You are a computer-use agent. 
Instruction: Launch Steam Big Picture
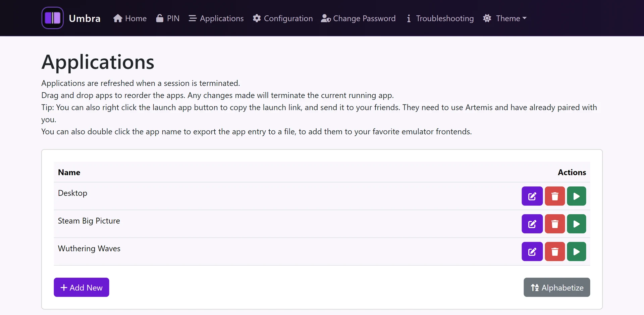tap(576, 224)
